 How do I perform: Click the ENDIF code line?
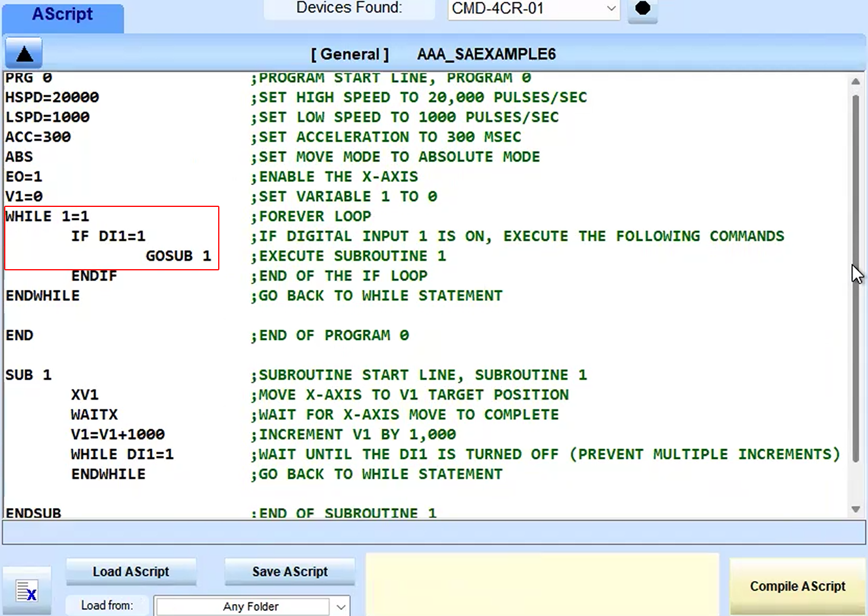pyautogui.click(x=94, y=276)
